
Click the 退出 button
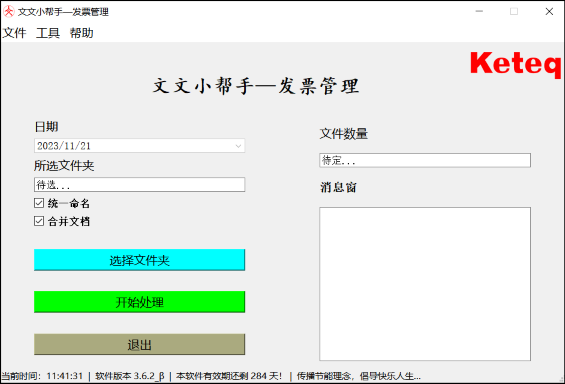139,344
